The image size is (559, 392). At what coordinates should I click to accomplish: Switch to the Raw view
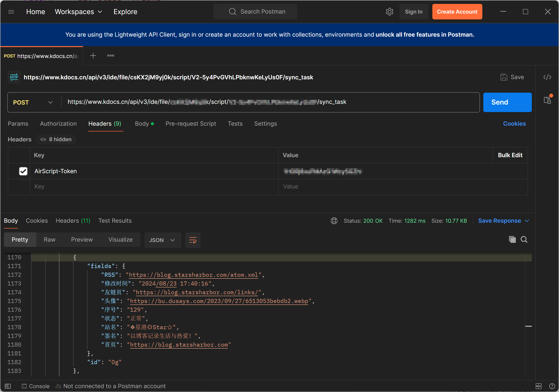pyautogui.click(x=50, y=240)
